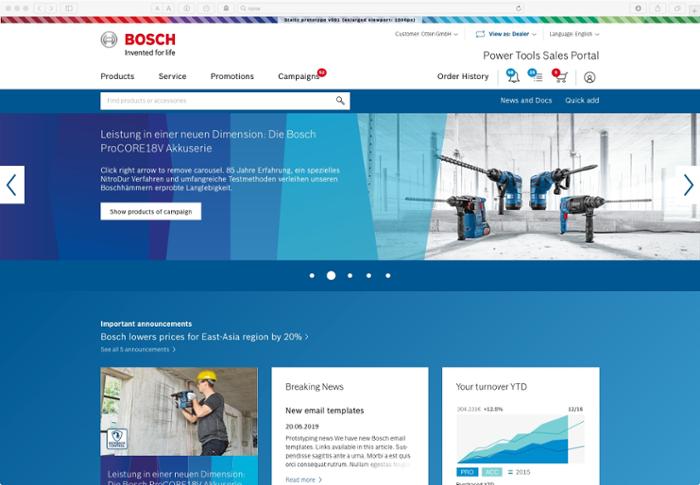Click Read more in Breaking News
Screen dimensions: 700x485
coord(304,480)
